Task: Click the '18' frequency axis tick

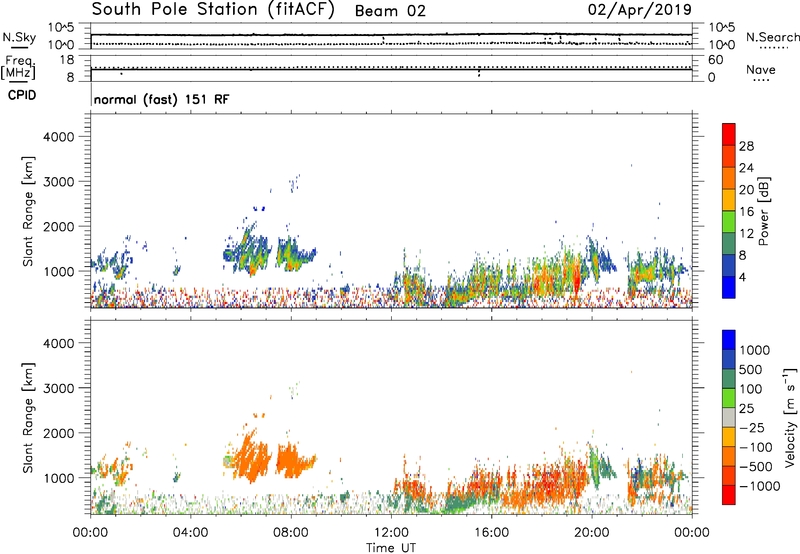Action: tap(67, 60)
